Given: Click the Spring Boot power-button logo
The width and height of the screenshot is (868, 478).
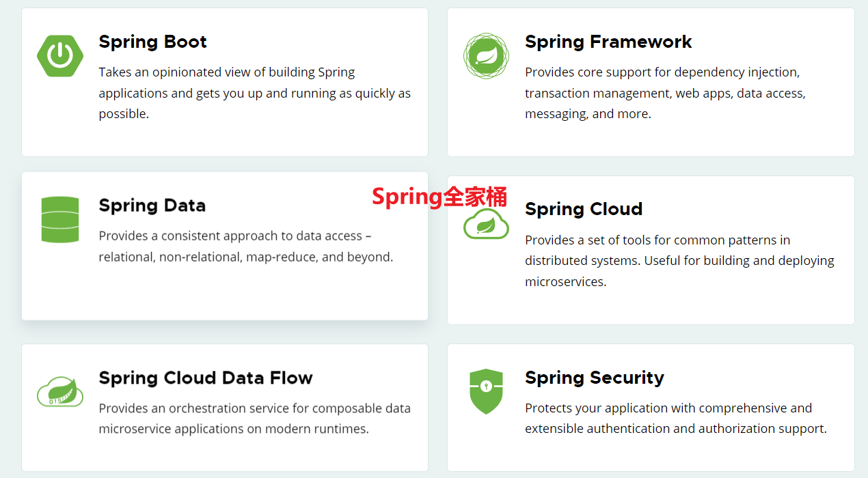Looking at the screenshot, I should [x=60, y=55].
